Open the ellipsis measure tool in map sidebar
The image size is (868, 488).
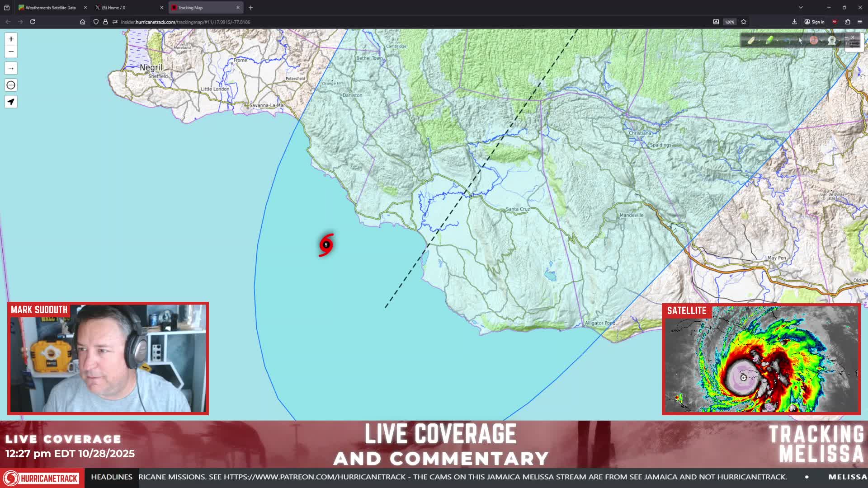(x=11, y=85)
